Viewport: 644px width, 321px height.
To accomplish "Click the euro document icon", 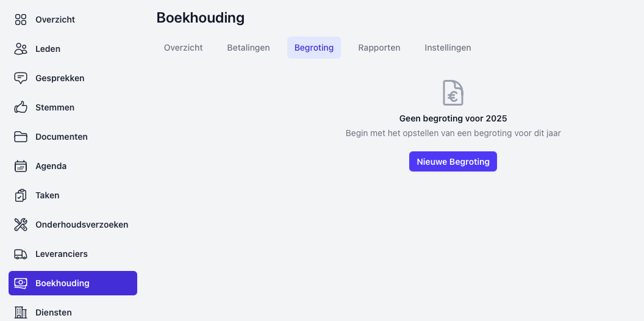I will point(453,93).
